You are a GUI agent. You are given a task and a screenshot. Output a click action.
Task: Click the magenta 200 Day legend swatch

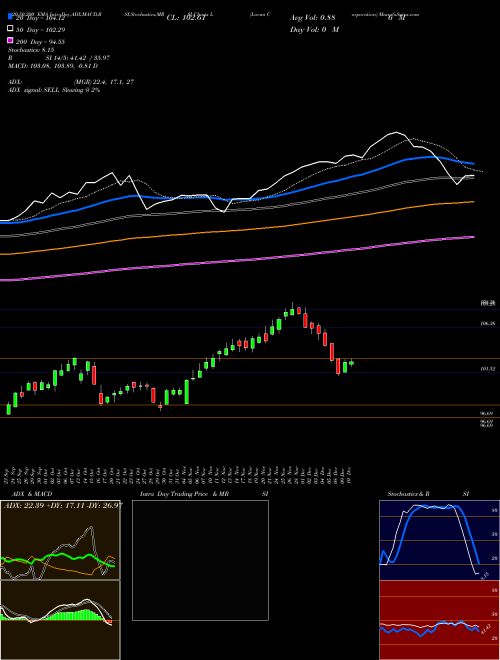click(11, 40)
